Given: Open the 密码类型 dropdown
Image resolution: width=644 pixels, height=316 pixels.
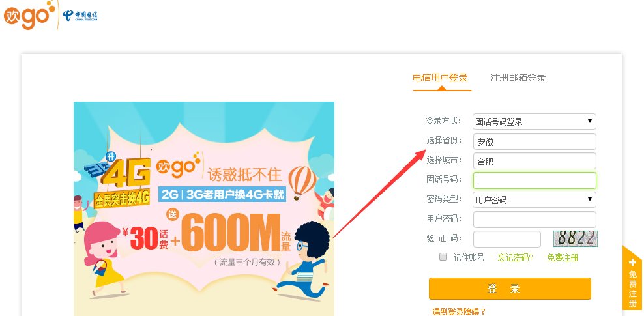Looking at the screenshot, I should coord(534,200).
